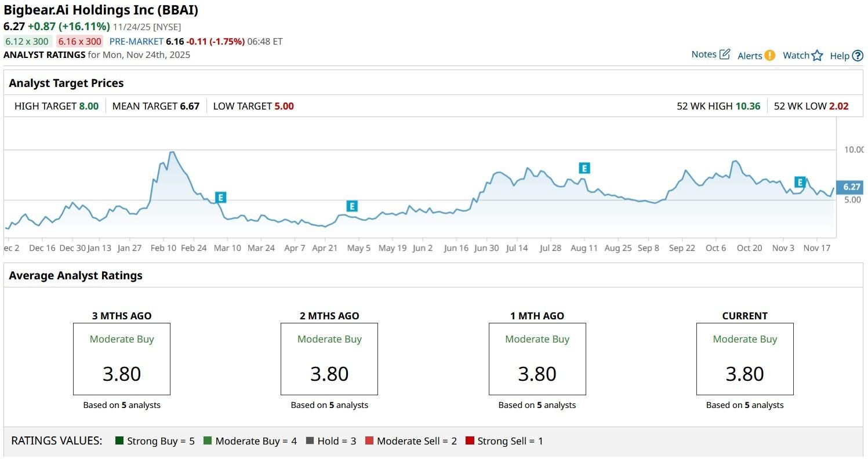The height and width of the screenshot is (459, 868).
Task: Click the green bid quote 6.12 x 300
Action: point(26,41)
